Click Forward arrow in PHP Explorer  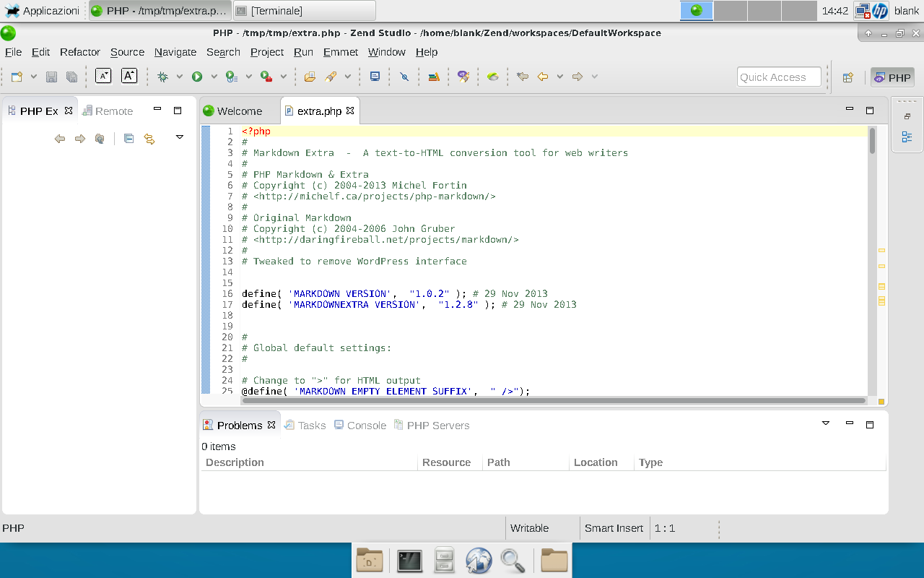pyautogui.click(x=80, y=139)
